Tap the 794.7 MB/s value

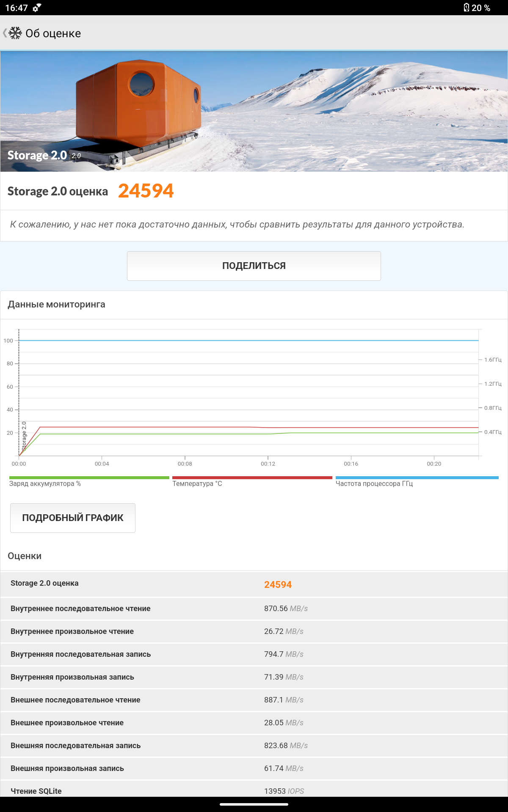click(x=284, y=654)
